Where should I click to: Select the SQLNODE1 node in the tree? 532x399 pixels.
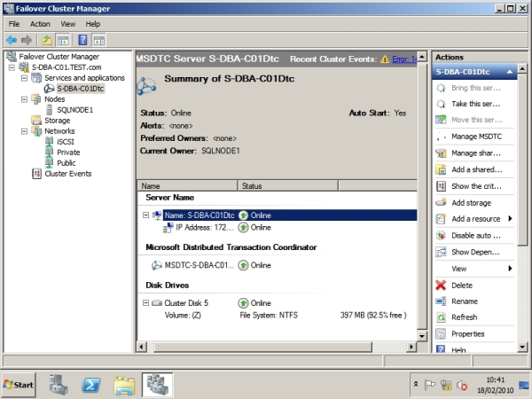[74, 110]
